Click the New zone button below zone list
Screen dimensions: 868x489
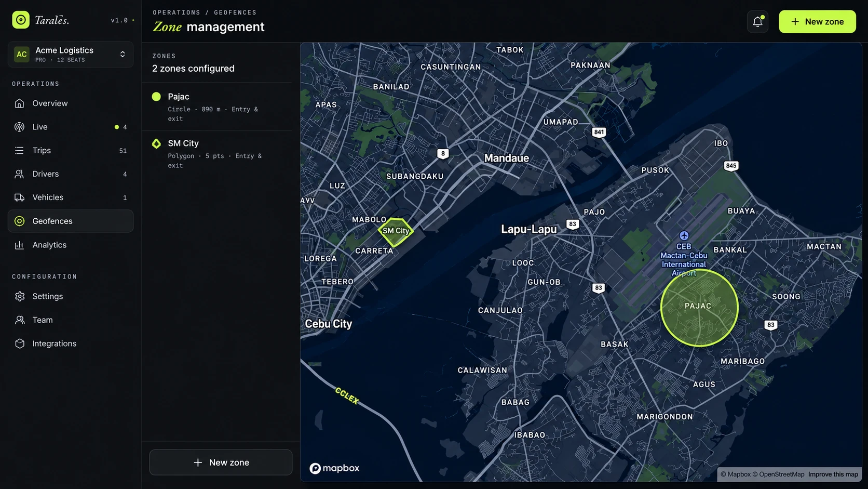point(221,462)
